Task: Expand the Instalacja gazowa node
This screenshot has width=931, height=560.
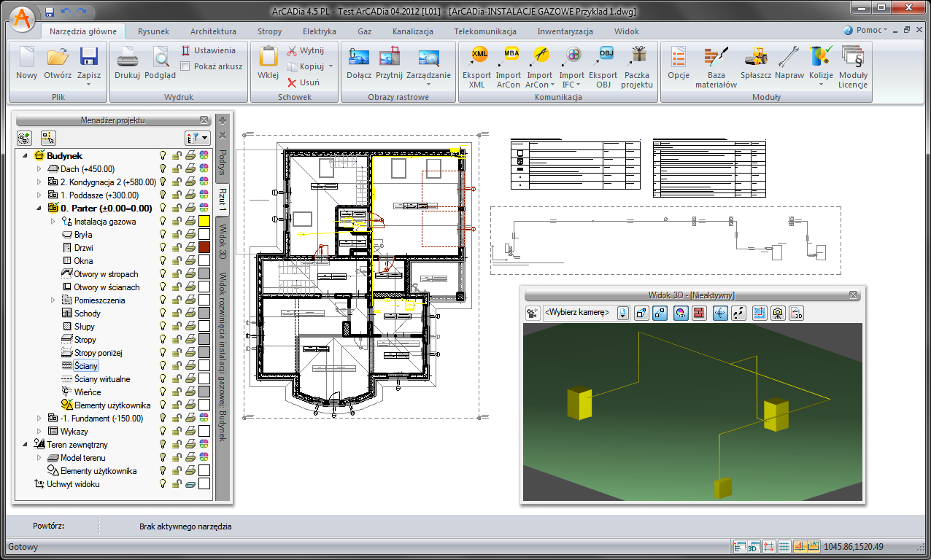Action: pyautogui.click(x=53, y=222)
